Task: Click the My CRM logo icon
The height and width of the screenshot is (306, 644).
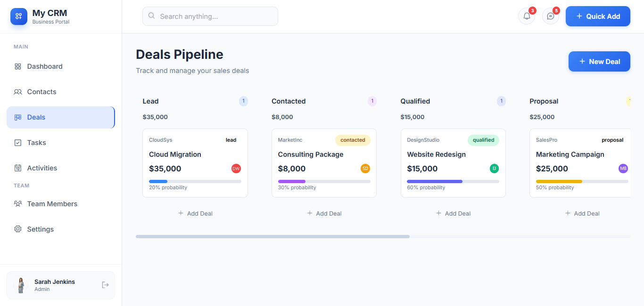Action: [x=18, y=16]
